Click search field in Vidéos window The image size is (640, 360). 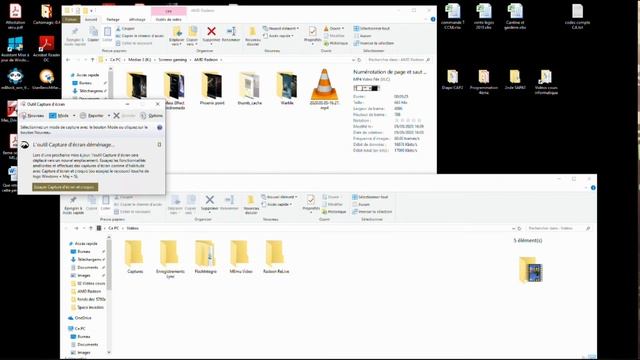click(558, 229)
